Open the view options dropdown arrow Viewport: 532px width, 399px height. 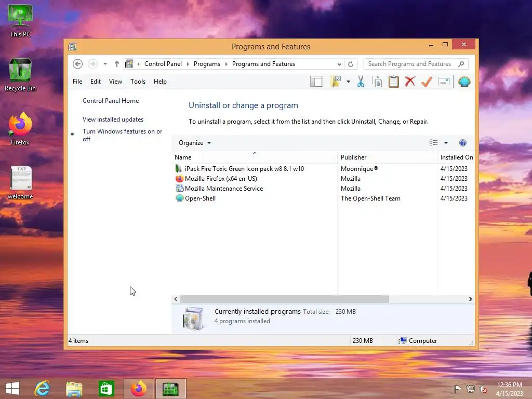coord(446,143)
